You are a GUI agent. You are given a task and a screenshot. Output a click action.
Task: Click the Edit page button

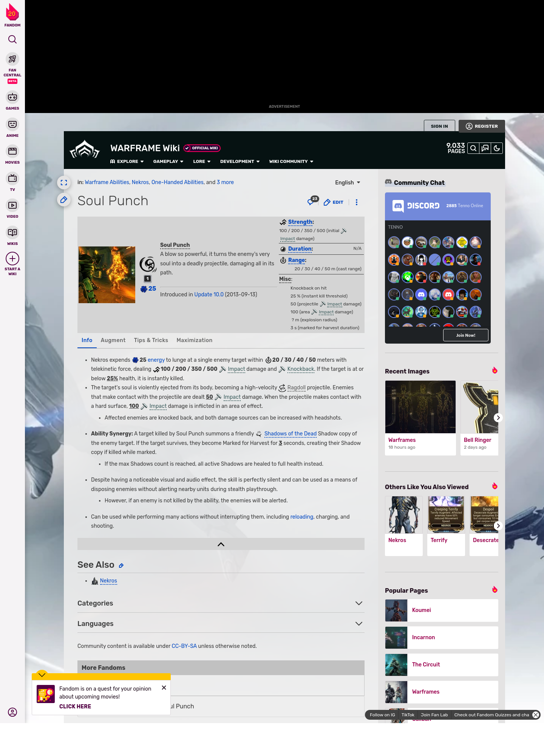(x=334, y=202)
